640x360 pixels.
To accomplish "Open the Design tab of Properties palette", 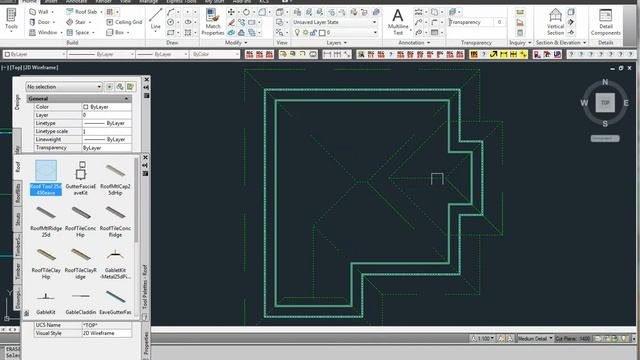I will pos(17,102).
